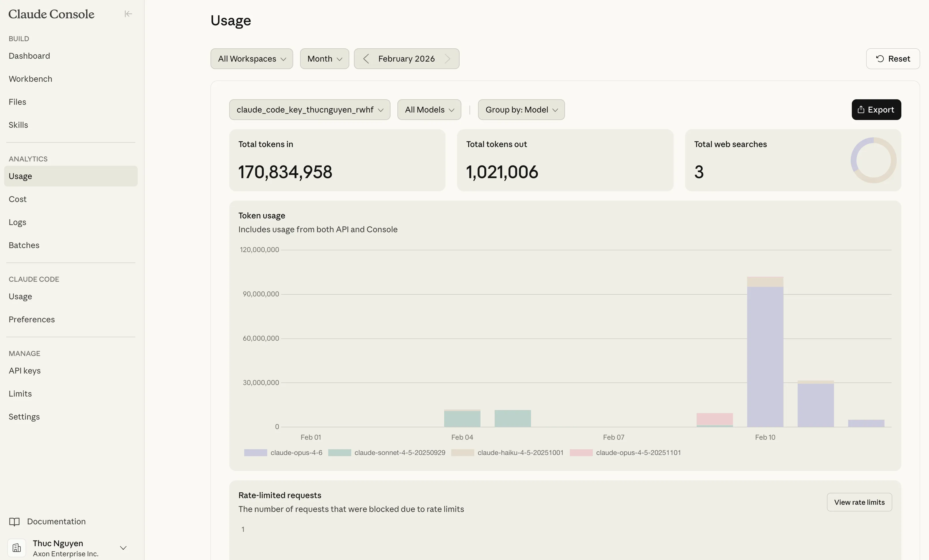Open the claude_code_key API key selector
The height and width of the screenshot is (560, 929).
309,110
